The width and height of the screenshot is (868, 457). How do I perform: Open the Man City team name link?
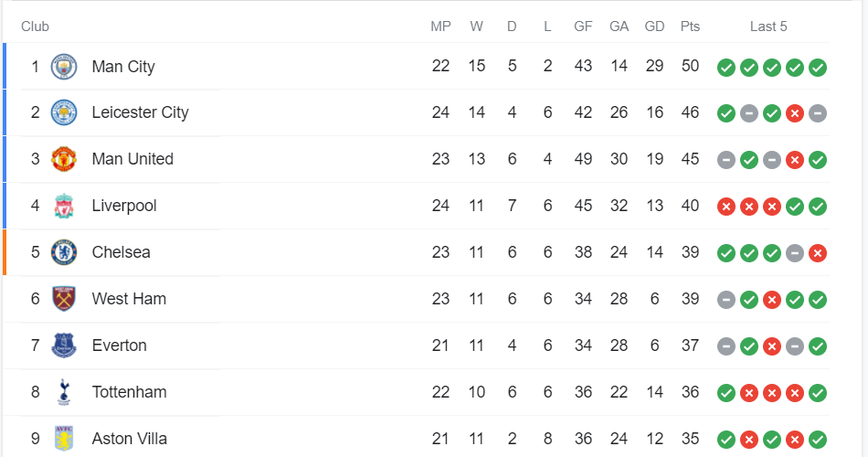(x=123, y=67)
